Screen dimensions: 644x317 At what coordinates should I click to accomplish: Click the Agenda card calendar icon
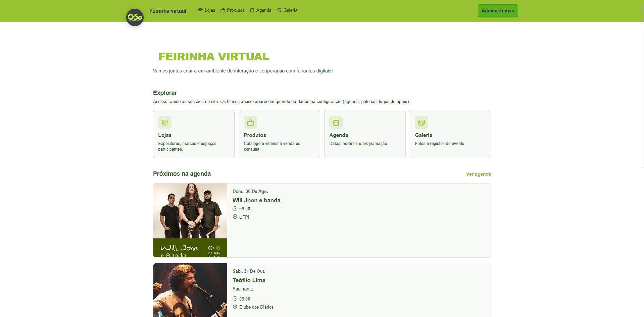(336, 122)
